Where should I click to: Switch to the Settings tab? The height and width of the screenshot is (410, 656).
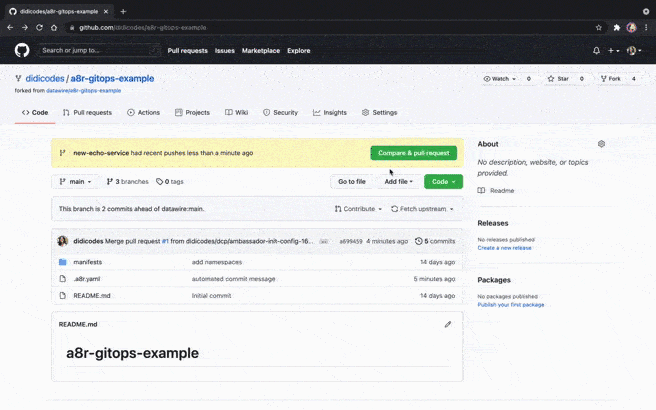pos(379,113)
